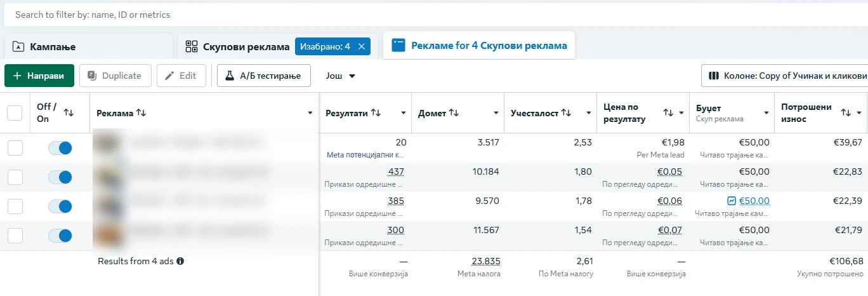The width and height of the screenshot is (868, 296).
Task: Select checkbox for the row with 300 results
Action: (x=15, y=236)
